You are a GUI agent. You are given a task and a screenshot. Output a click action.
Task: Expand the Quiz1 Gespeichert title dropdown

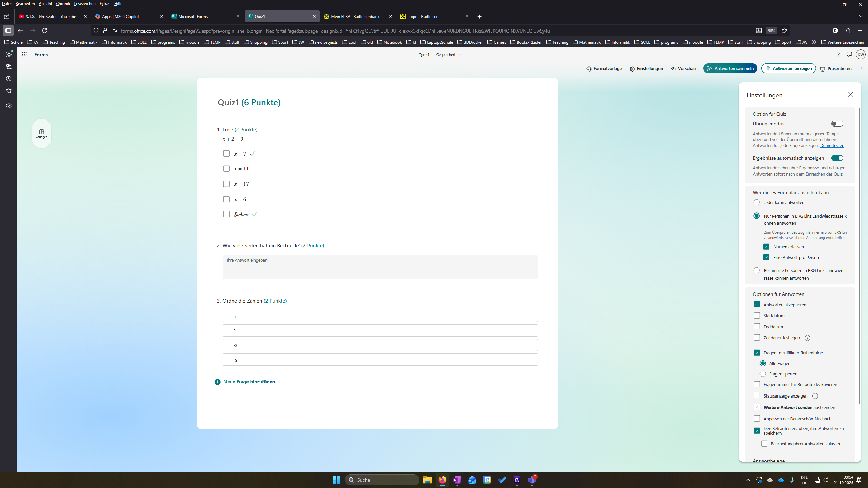[x=460, y=55]
